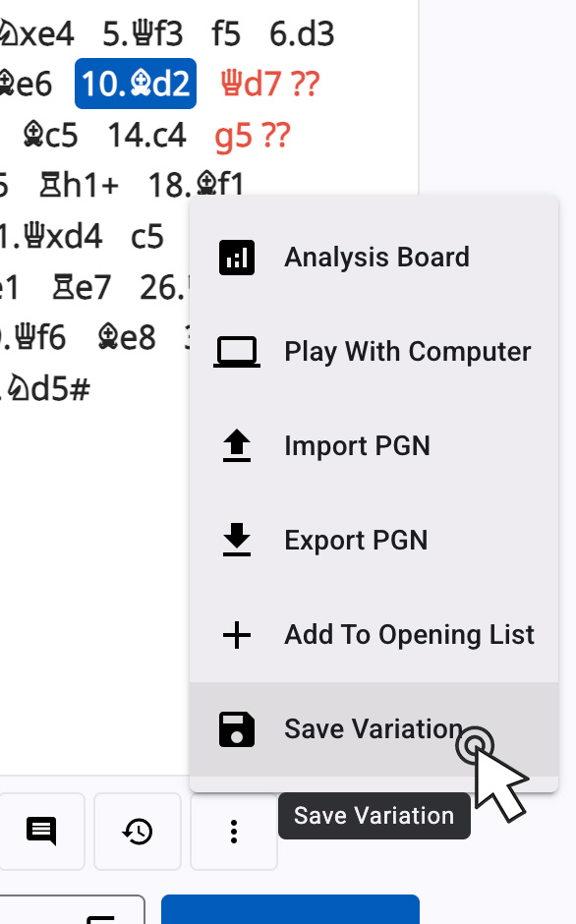Click the Analysis Board bar-chart icon

236,257
